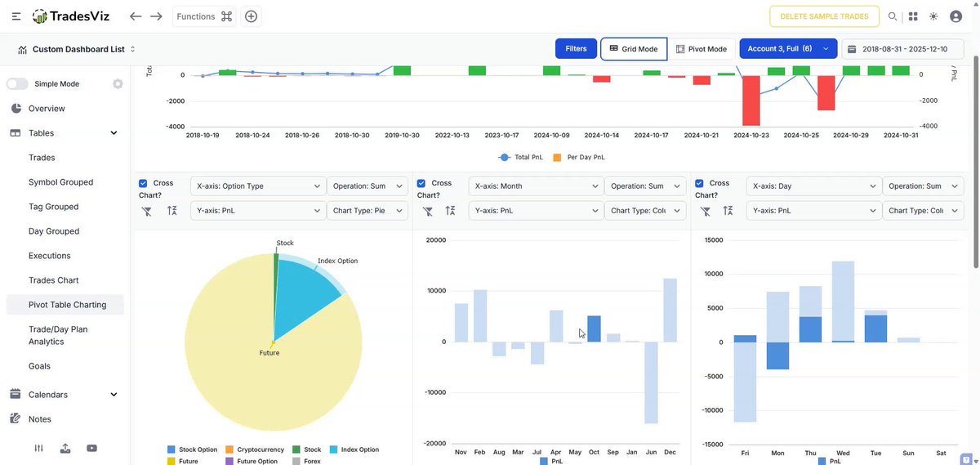
Task: Open the date range picker field
Action: 903,49
